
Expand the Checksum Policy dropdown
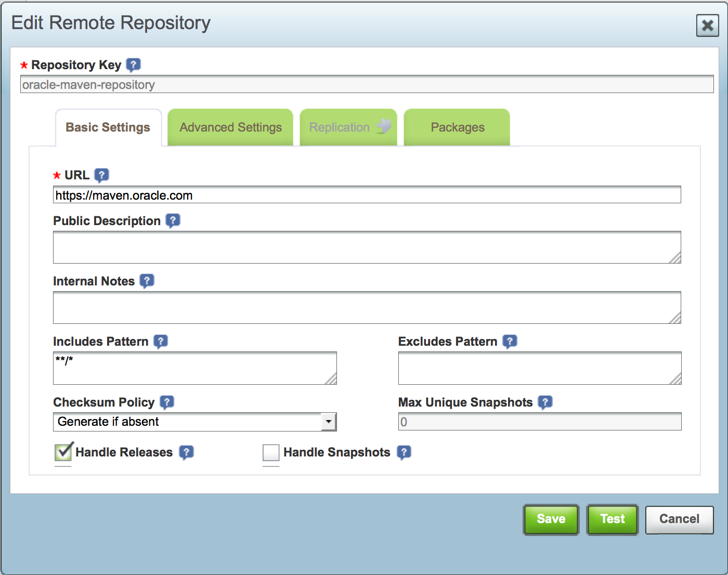coord(328,422)
